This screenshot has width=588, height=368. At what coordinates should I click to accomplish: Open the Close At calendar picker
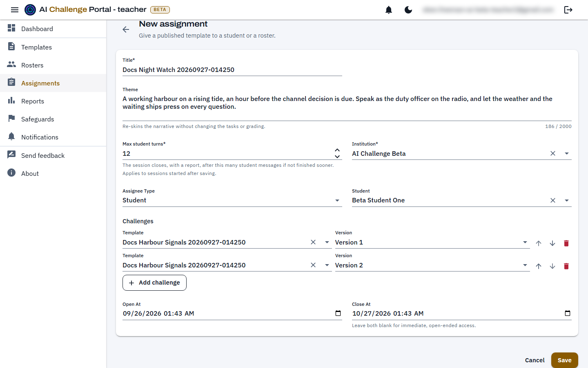568,313
